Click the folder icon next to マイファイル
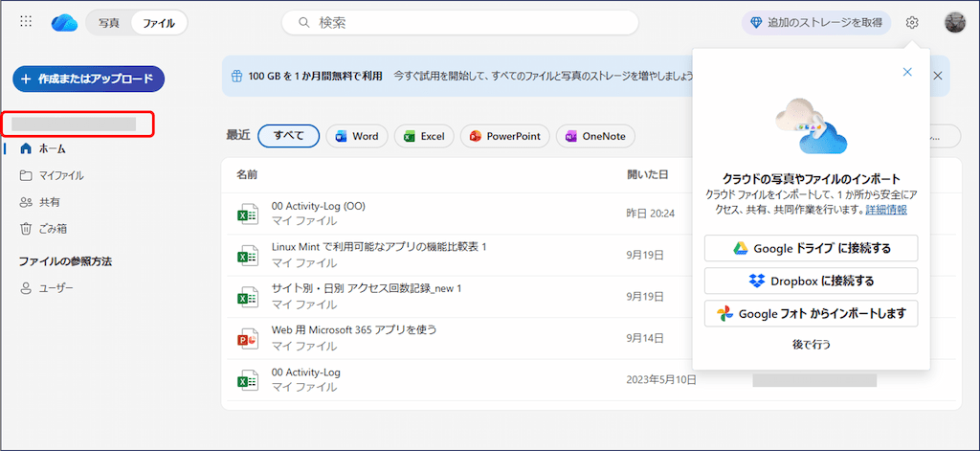This screenshot has height=451, width=980. coord(26,176)
